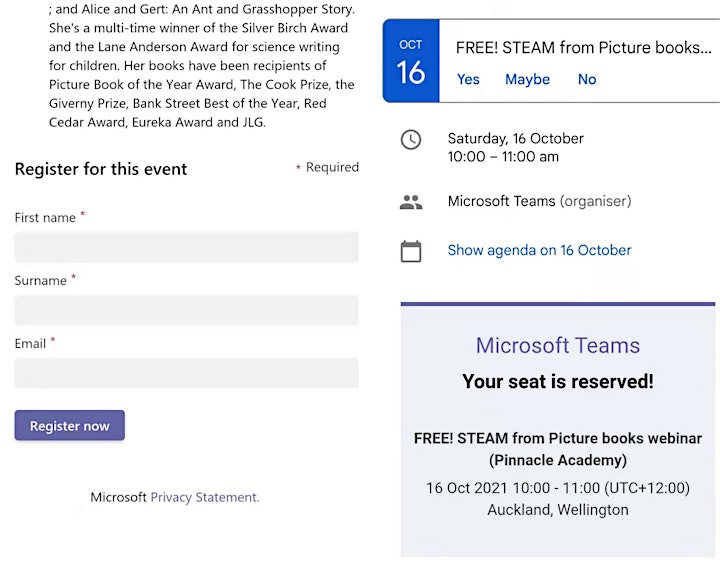Click the First name input field

(186, 247)
